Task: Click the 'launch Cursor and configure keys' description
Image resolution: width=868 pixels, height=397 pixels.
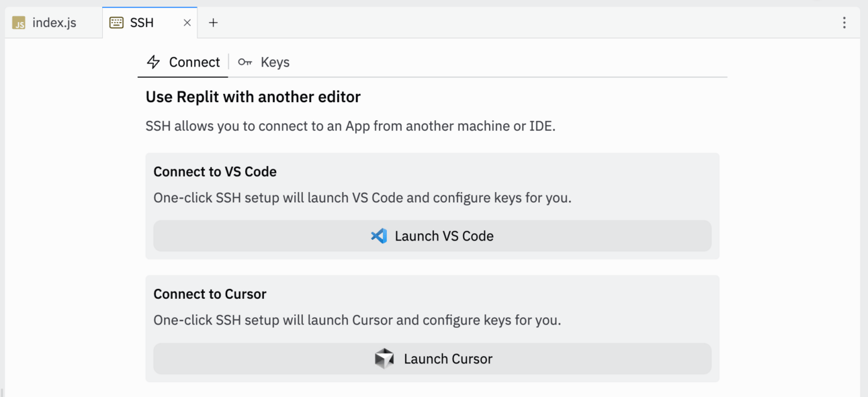Action: coord(357,320)
